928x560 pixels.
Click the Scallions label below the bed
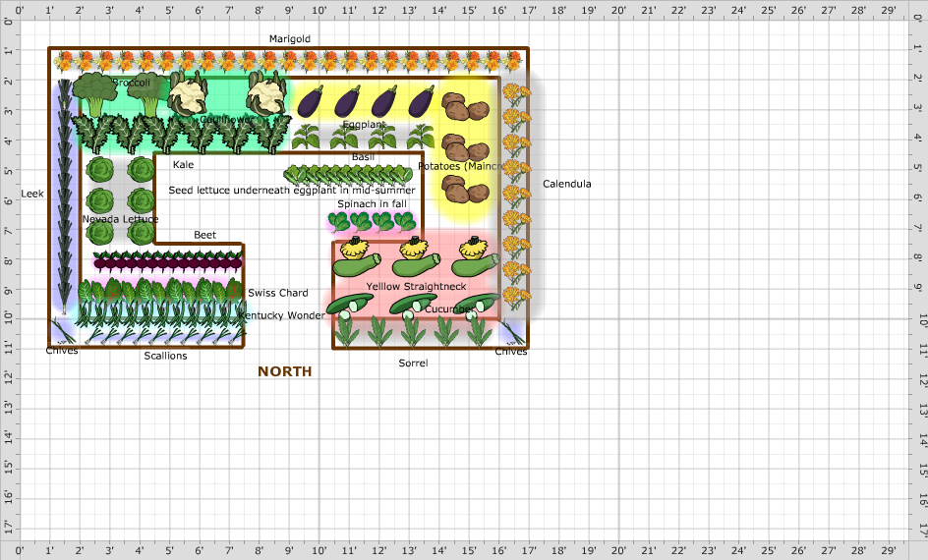click(x=165, y=356)
